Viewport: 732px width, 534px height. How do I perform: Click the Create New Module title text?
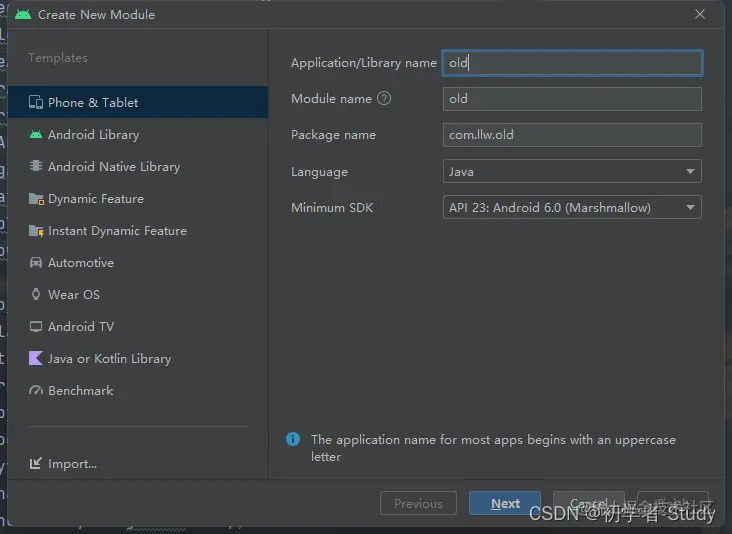click(96, 14)
